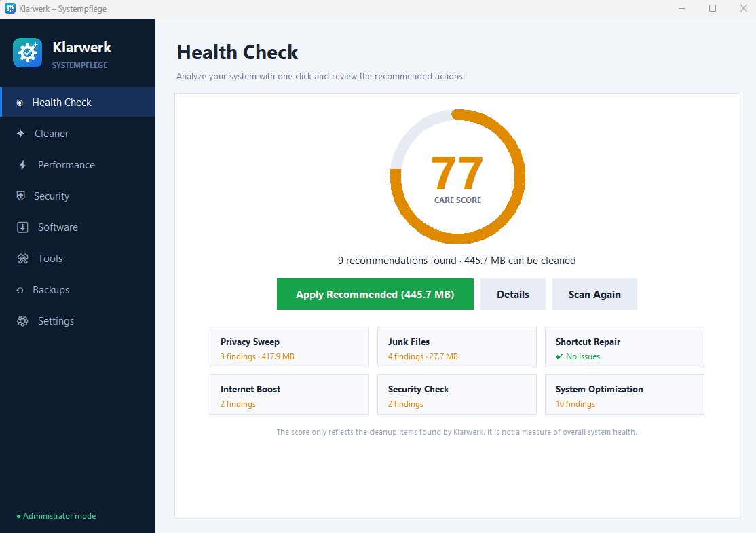
Task: Open the Internet Boost card
Action: pos(289,394)
